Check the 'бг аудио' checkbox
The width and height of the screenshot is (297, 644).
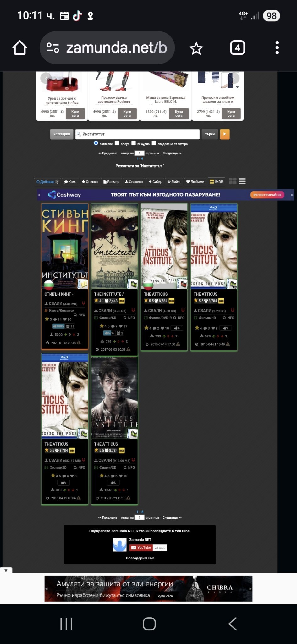pyautogui.click(x=134, y=143)
